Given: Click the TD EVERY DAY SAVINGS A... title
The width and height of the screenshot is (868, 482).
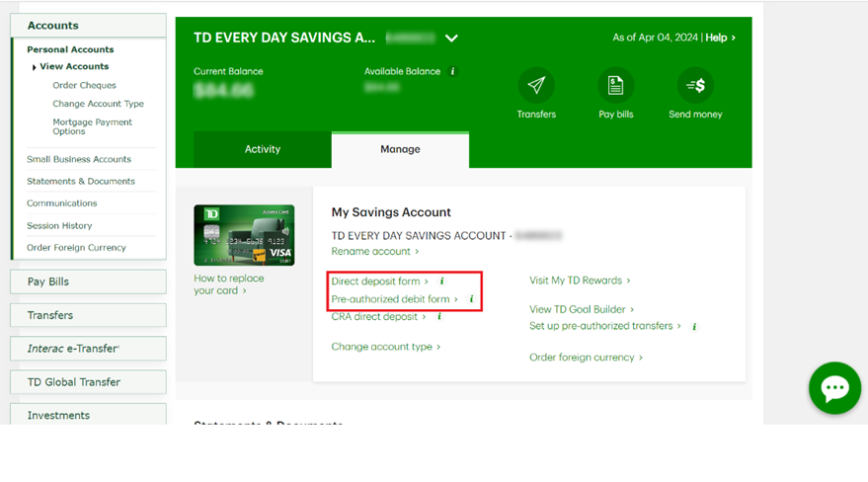Looking at the screenshot, I should click(x=284, y=38).
